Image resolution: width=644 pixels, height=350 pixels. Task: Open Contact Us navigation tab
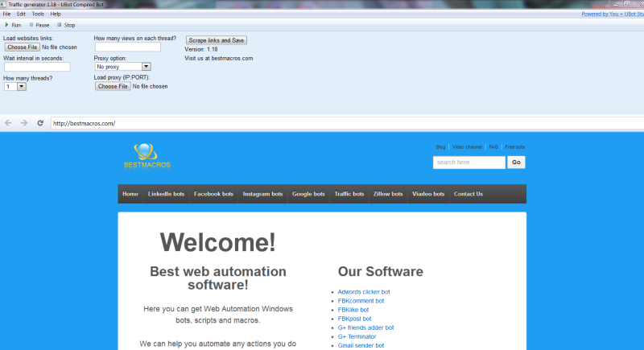point(469,194)
